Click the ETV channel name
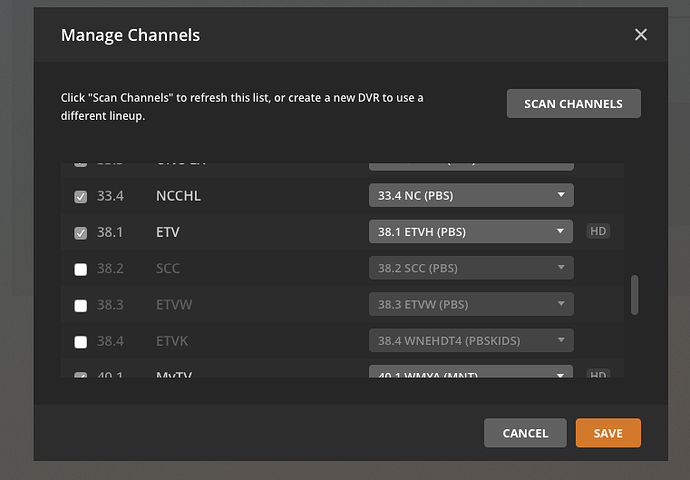Screen dimensions: 690x480 168,232
